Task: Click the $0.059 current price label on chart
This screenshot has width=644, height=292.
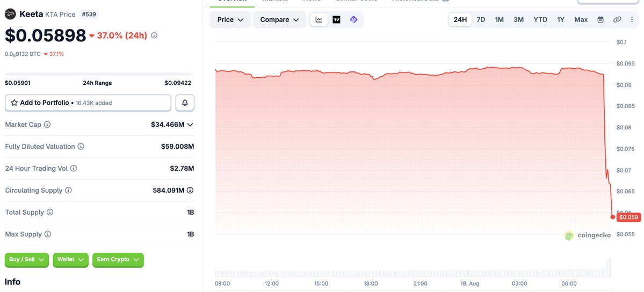Action: [x=629, y=217]
